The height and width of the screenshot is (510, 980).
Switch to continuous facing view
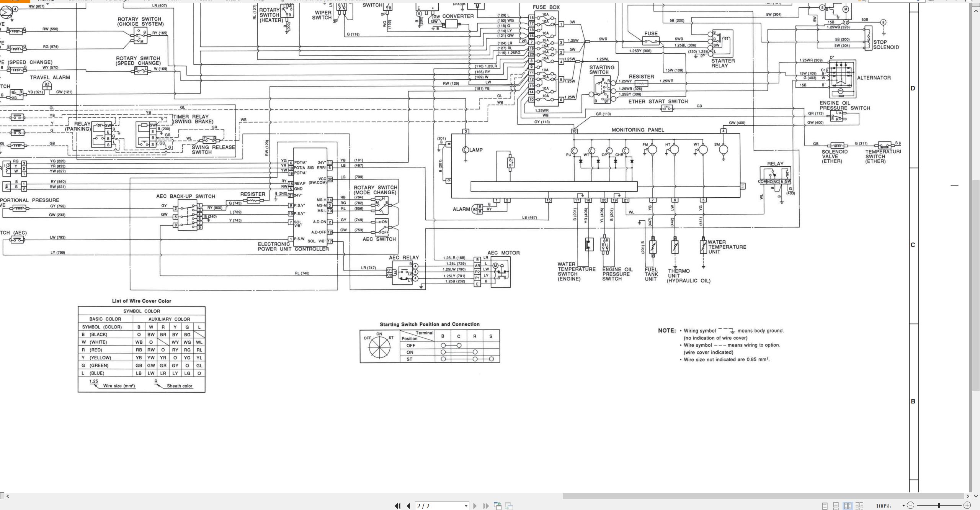tap(859, 506)
